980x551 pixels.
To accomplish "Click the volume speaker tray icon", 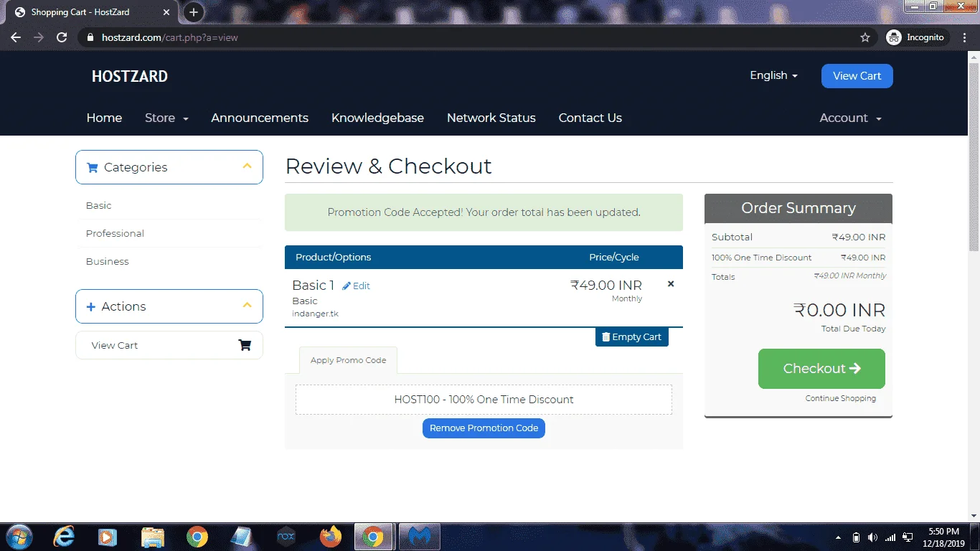I will [872, 537].
